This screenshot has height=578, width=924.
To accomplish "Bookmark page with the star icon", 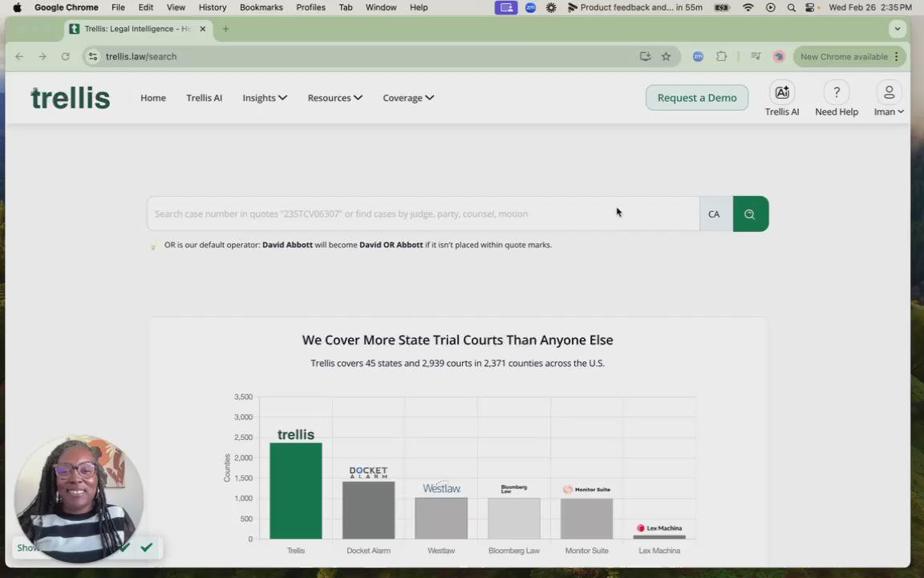I will click(666, 57).
